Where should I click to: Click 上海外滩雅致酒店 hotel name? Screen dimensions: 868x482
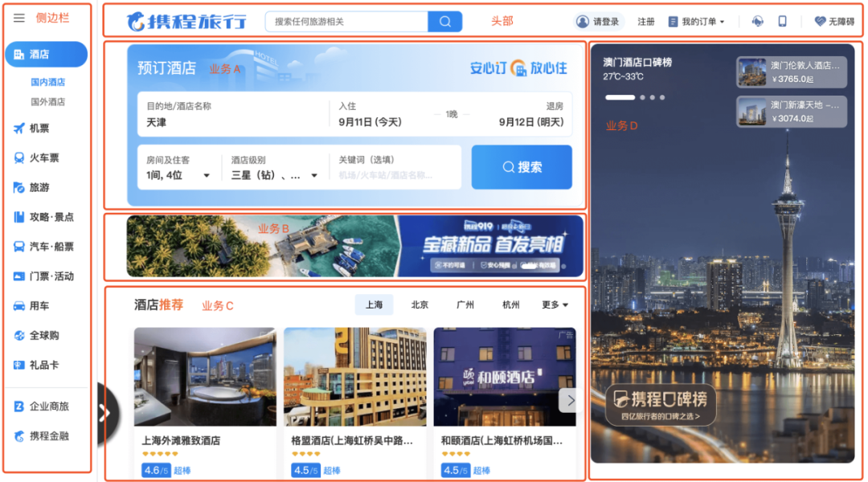tap(181, 440)
